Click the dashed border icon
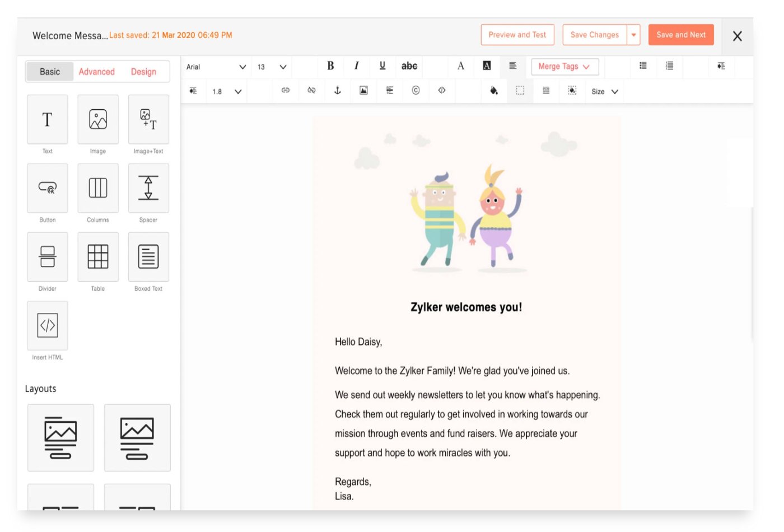The width and height of the screenshot is (784, 532). tap(520, 90)
